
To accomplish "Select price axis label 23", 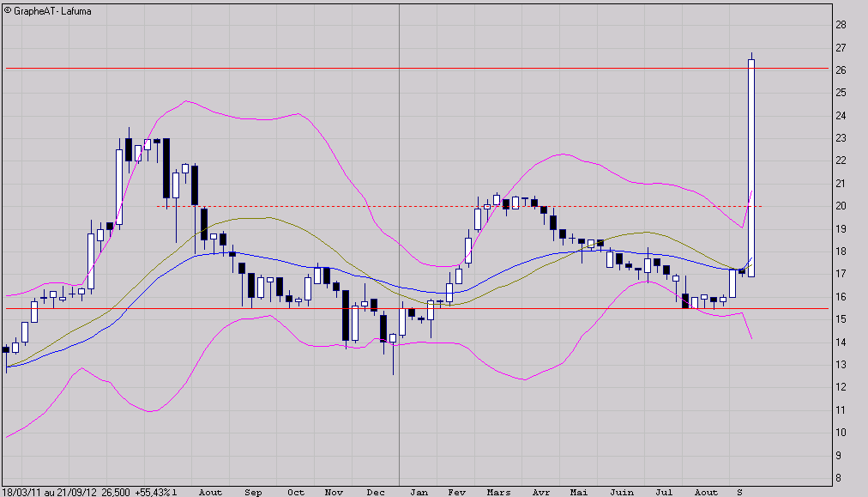I will coord(841,138).
